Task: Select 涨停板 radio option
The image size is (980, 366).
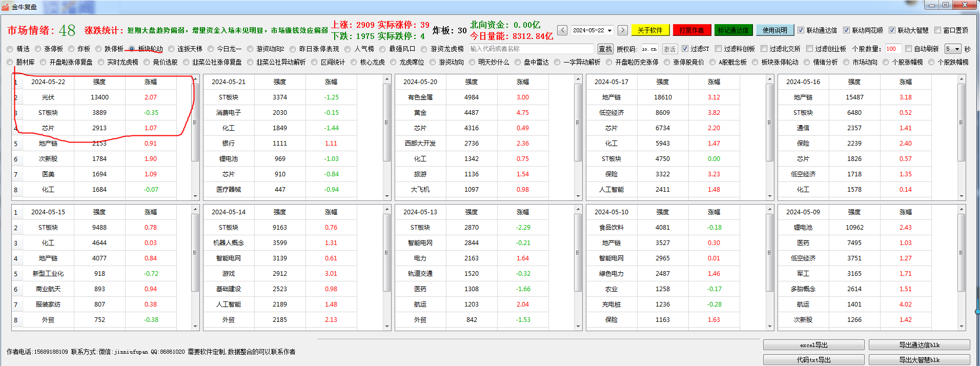Action: click(38, 49)
